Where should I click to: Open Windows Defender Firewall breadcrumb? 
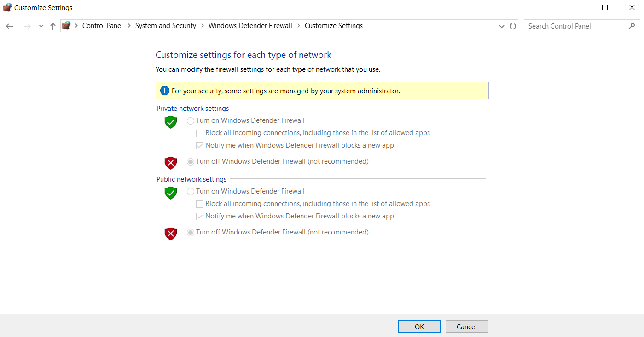(250, 26)
